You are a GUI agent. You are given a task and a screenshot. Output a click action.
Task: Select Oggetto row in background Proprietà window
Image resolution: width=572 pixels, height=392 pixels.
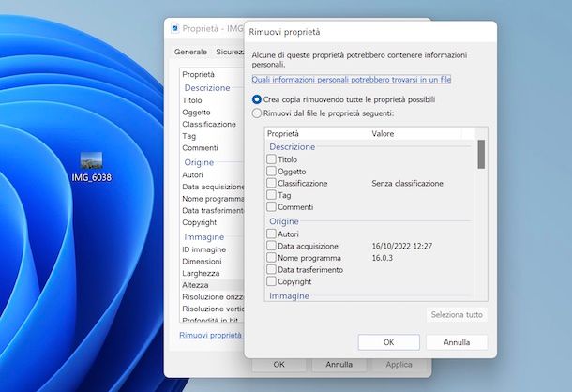coord(212,112)
